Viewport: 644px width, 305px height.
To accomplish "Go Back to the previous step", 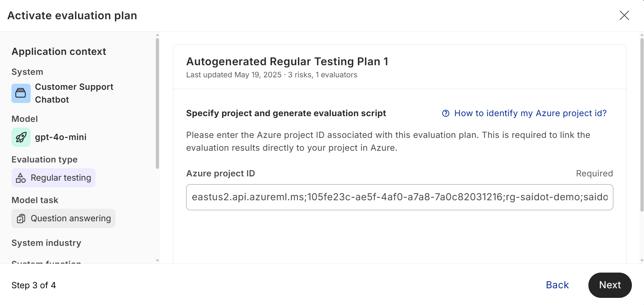I will coord(557,285).
